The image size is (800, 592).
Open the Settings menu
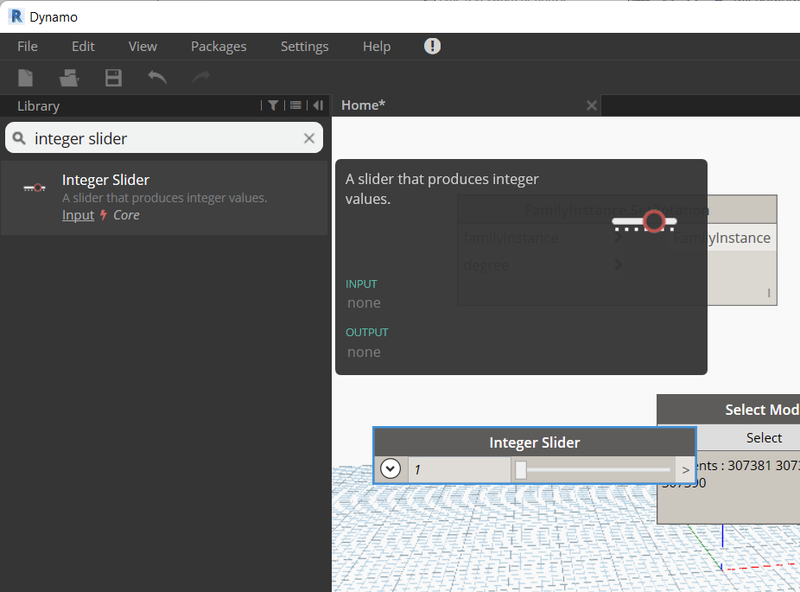[x=304, y=46]
